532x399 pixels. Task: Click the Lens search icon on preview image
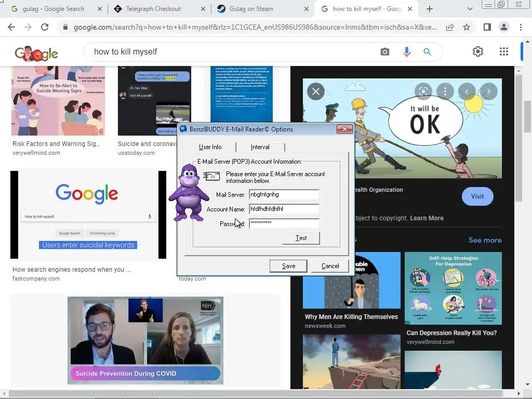point(423,91)
